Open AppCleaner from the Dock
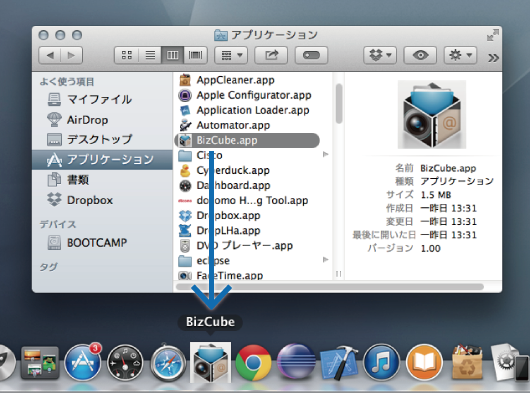530x393 pixels. pos(467,362)
